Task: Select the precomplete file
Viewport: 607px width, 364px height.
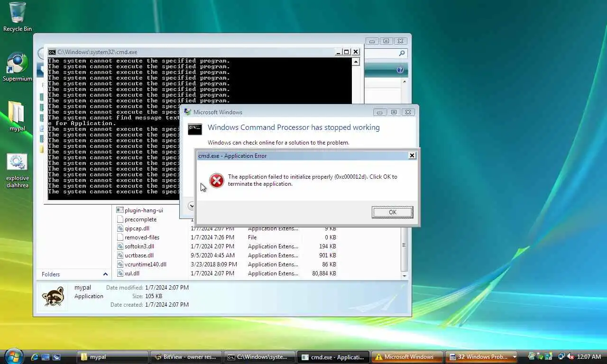Action: point(140,219)
